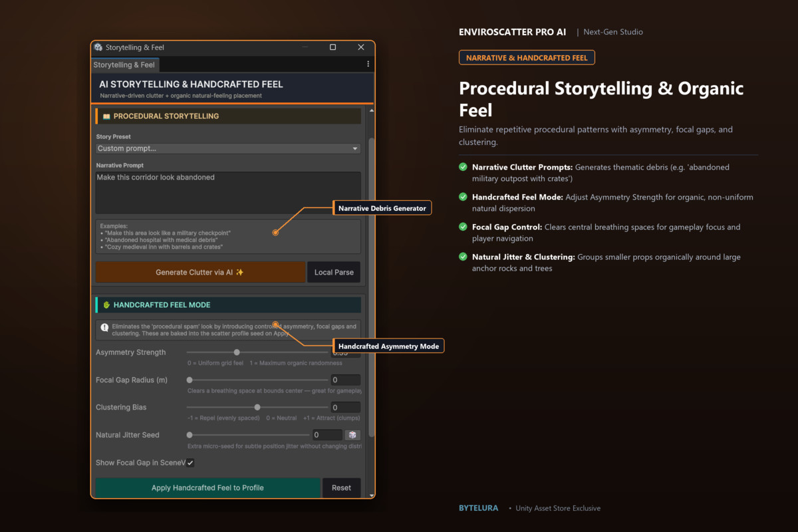Screen dimensions: 798x532
Task: Click the Focal Gap Radius slider handle
Action: [x=190, y=380]
